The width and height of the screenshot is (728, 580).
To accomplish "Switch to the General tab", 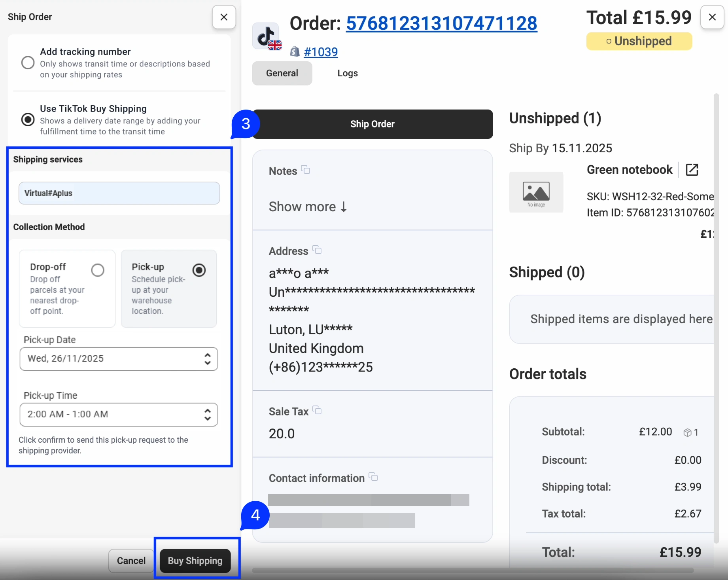I will point(282,73).
